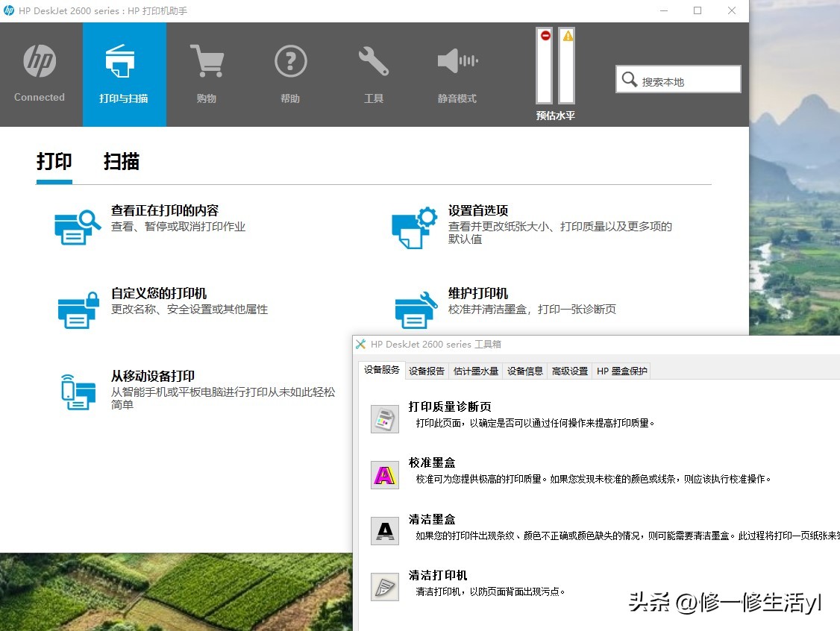The width and height of the screenshot is (840, 631).
Task: Click the HP Connected logo icon
Action: [39, 60]
